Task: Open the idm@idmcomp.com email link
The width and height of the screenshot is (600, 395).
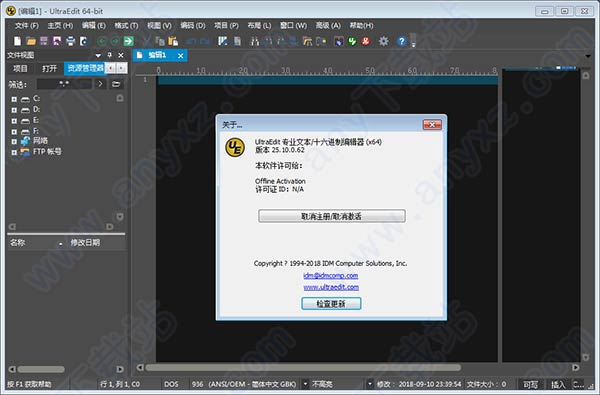Action: click(x=331, y=276)
